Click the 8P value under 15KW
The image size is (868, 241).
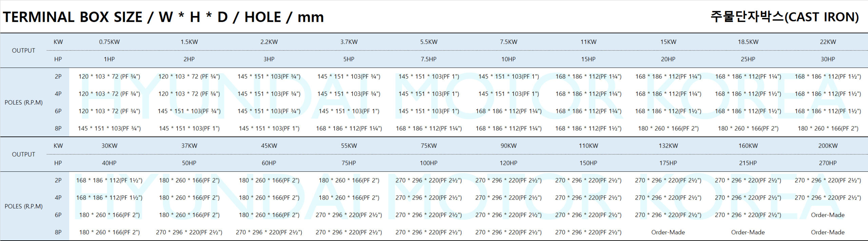[x=668, y=128]
